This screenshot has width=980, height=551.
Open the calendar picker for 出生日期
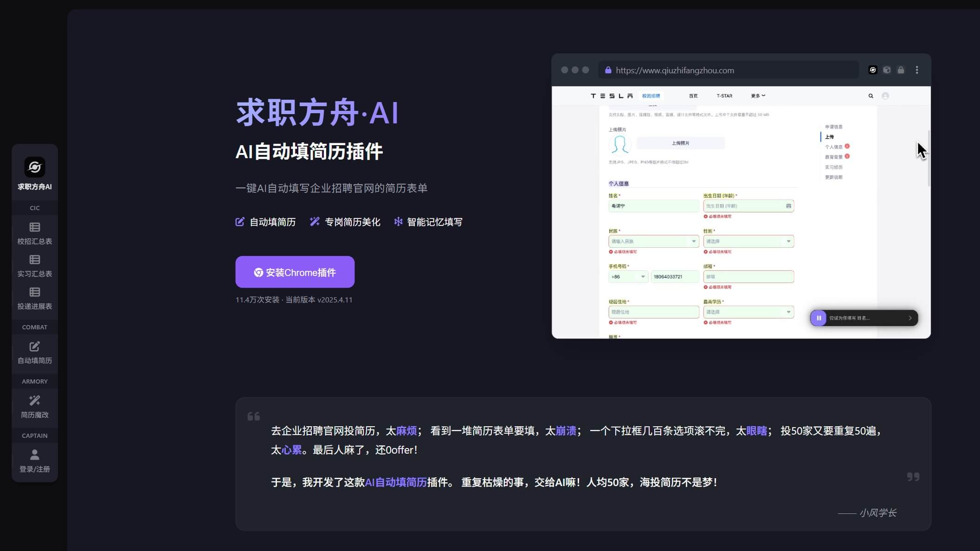click(x=789, y=205)
